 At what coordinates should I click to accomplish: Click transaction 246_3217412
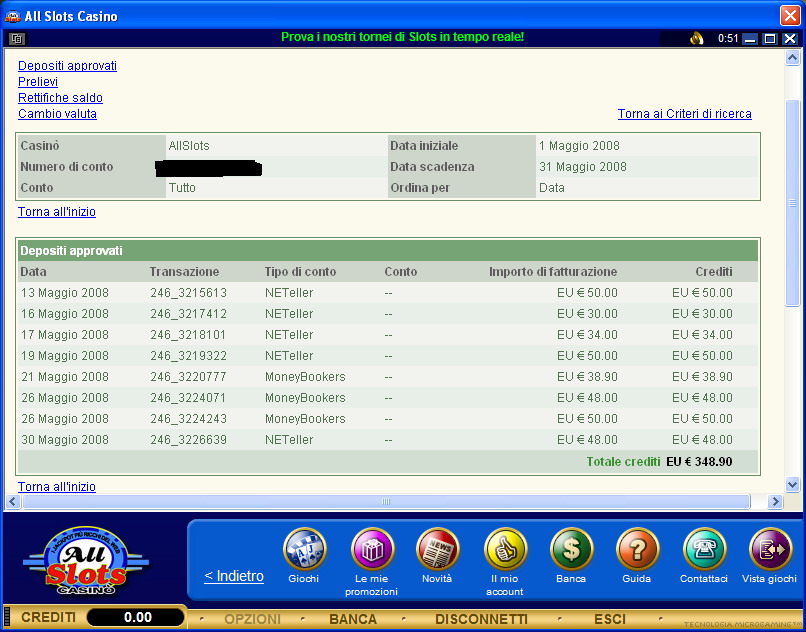click(x=188, y=314)
